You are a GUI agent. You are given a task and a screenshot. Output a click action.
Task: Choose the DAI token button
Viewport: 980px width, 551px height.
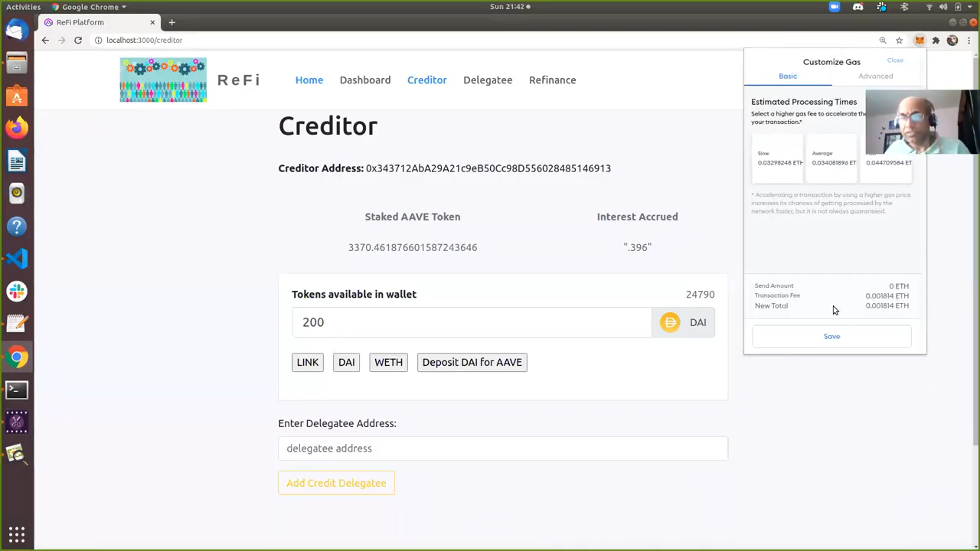(347, 362)
